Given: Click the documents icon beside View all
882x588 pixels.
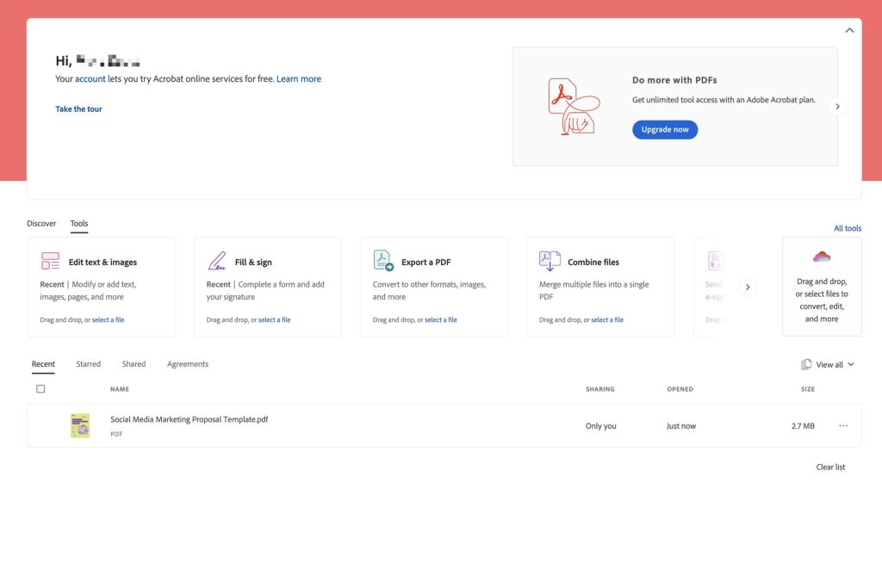Looking at the screenshot, I should 806,364.
